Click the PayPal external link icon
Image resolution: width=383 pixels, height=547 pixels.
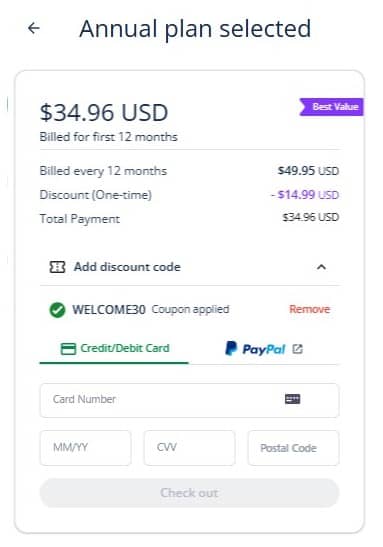pyautogui.click(x=298, y=349)
